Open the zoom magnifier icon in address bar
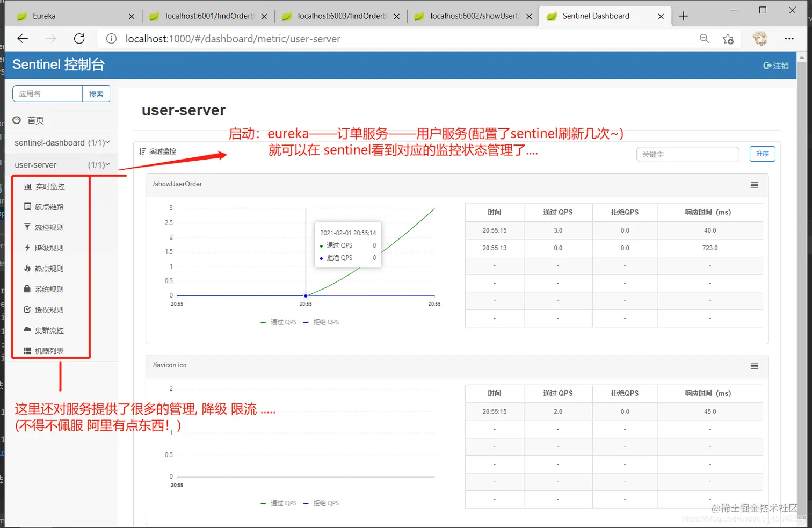The height and width of the screenshot is (528, 812). 705,38
